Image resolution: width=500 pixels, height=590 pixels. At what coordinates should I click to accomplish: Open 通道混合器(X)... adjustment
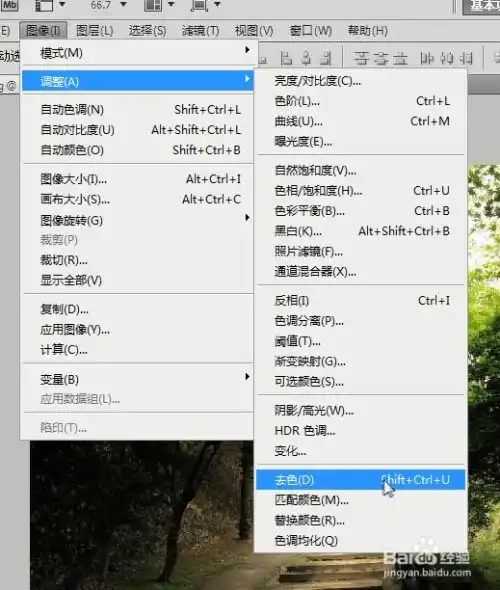pyautogui.click(x=360, y=271)
